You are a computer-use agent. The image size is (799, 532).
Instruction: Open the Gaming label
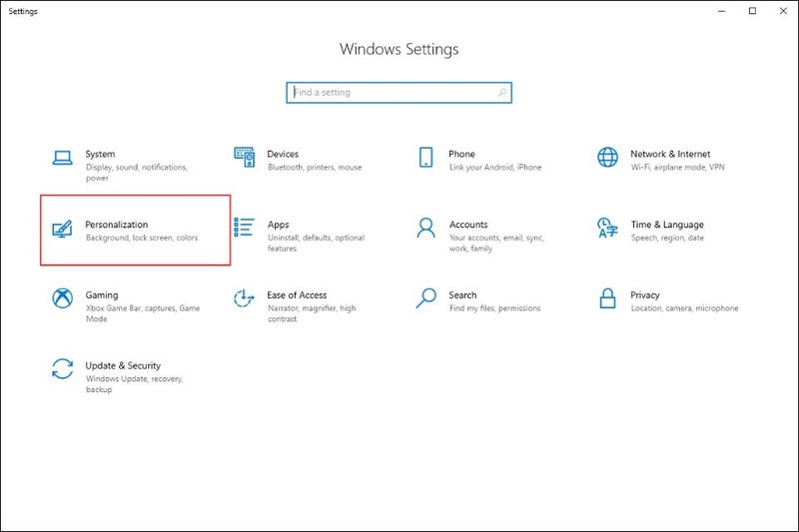(x=102, y=295)
